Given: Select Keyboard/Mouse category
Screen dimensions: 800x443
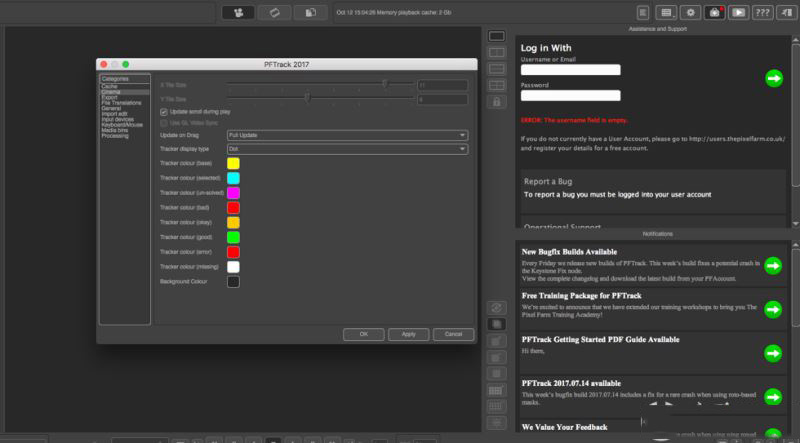Looking at the screenshot, I should tap(122, 125).
